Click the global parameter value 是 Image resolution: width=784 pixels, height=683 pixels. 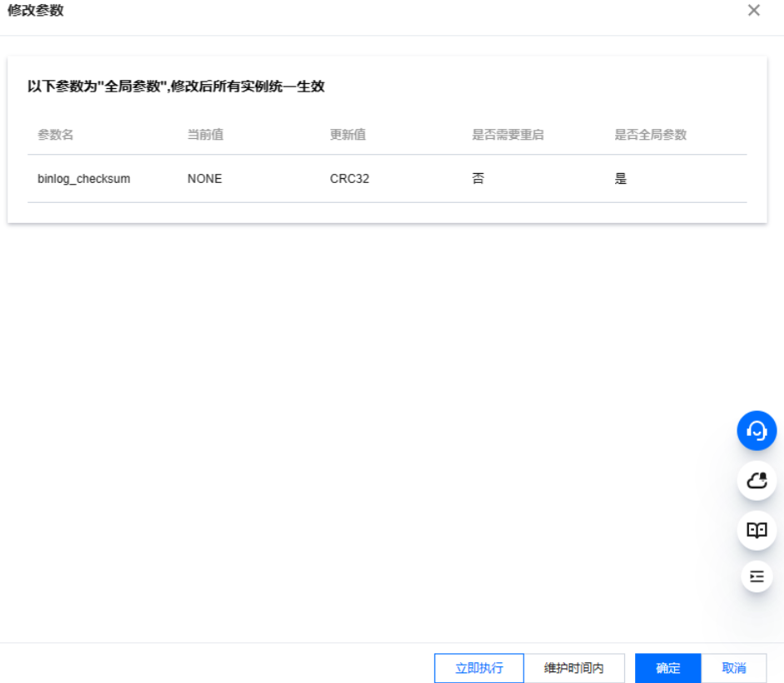(621, 178)
